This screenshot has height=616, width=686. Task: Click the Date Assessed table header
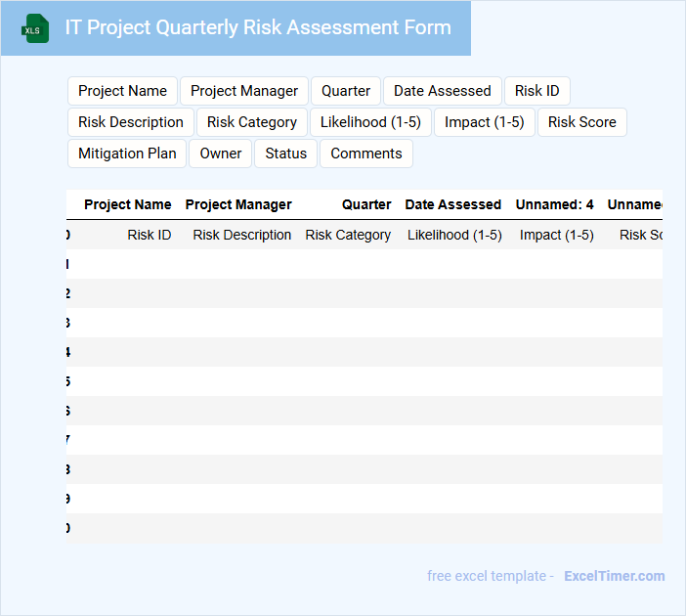pyautogui.click(x=452, y=204)
